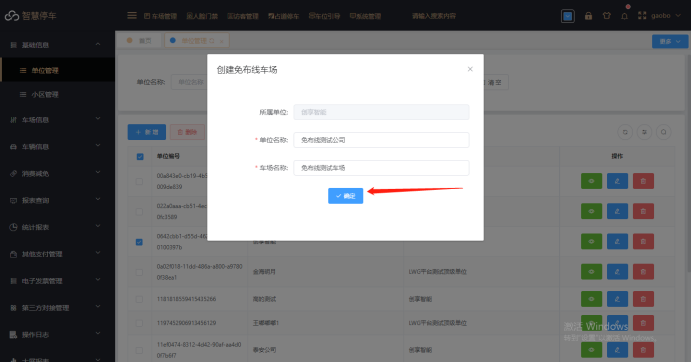
Task: Check the 1181818559415435266 row checkbox
Action: (x=139, y=299)
